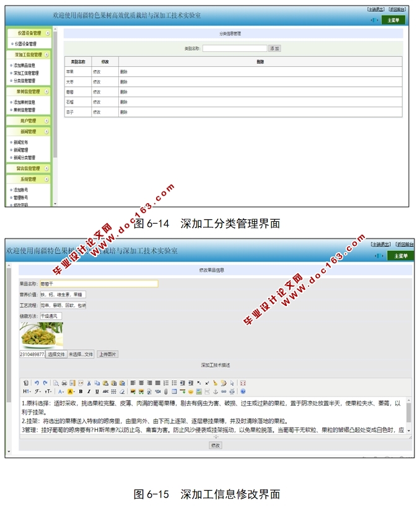Click the 类别名称 input field
This screenshot has height=513, width=420.
[235, 48]
